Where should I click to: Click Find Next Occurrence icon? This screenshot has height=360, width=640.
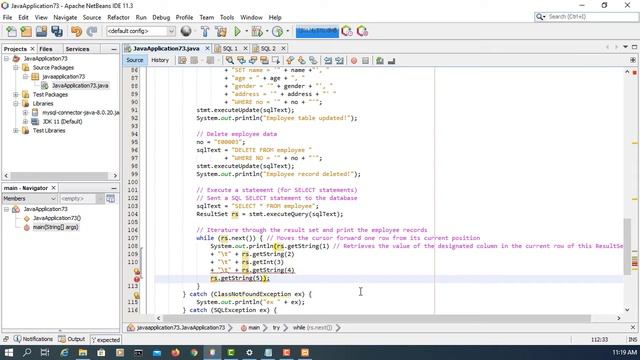point(253,60)
